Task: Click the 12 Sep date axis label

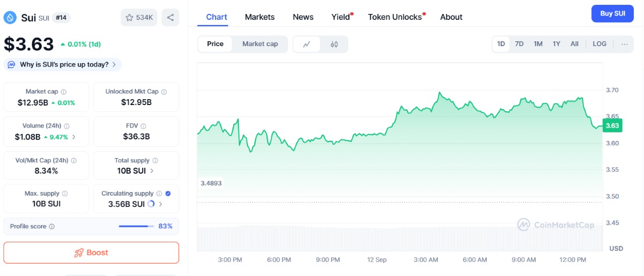Action: [x=377, y=259]
